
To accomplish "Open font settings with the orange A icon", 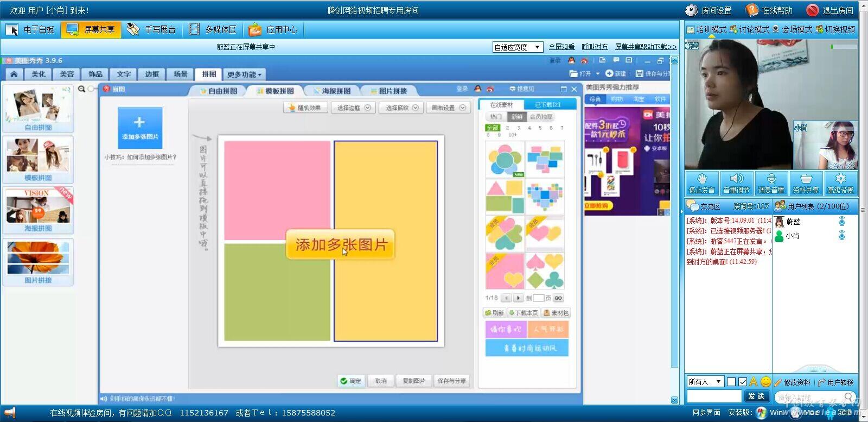I will tap(754, 382).
